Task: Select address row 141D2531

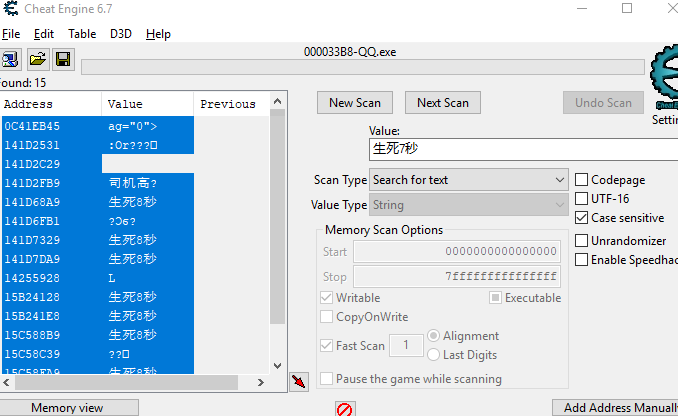Action: [x=98, y=145]
